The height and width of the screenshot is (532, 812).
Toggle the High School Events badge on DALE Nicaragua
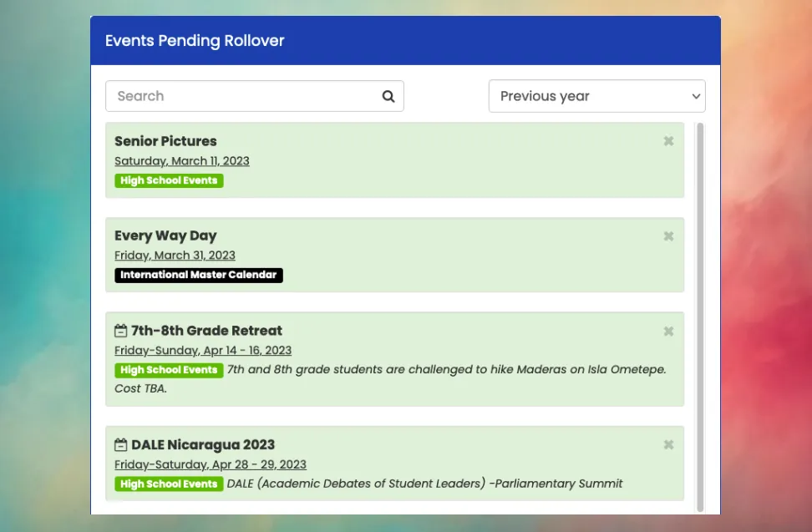pyautogui.click(x=169, y=484)
